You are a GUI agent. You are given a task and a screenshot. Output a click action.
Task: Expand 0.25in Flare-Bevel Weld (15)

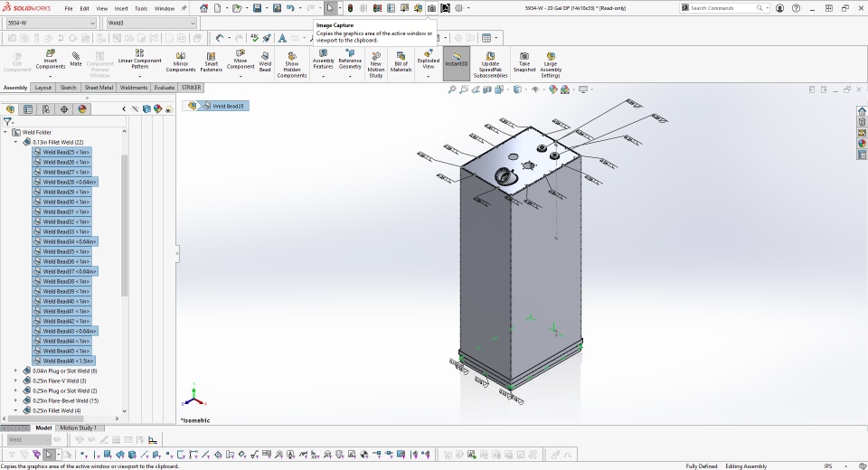coord(15,400)
